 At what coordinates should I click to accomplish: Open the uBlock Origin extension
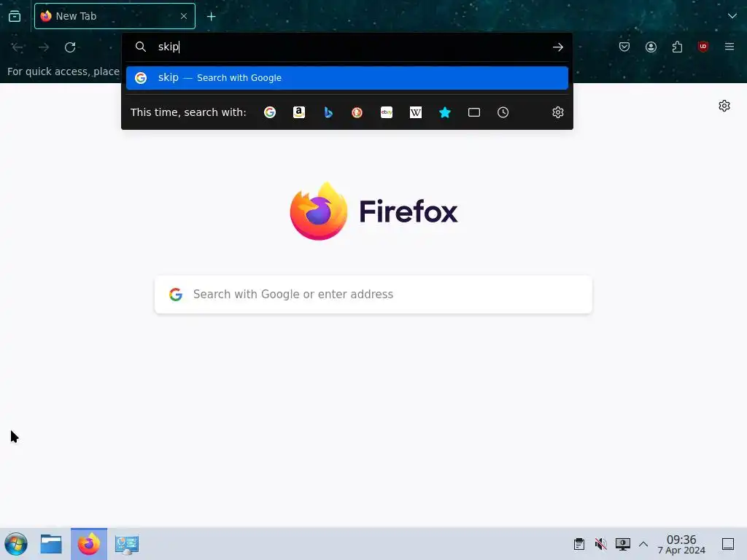tap(703, 47)
